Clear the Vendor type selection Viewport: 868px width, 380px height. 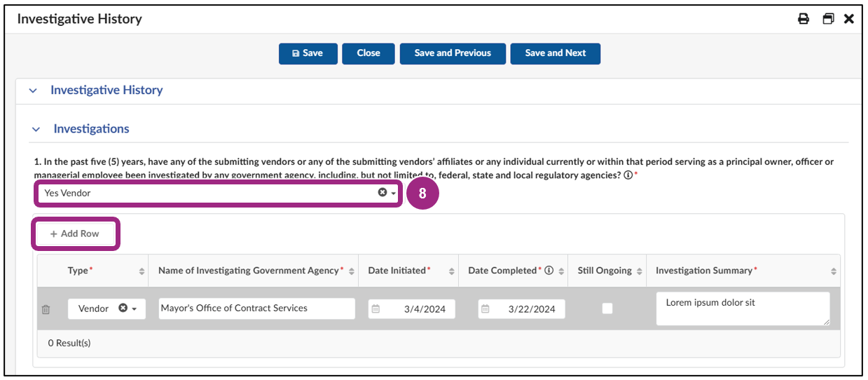tap(123, 308)
